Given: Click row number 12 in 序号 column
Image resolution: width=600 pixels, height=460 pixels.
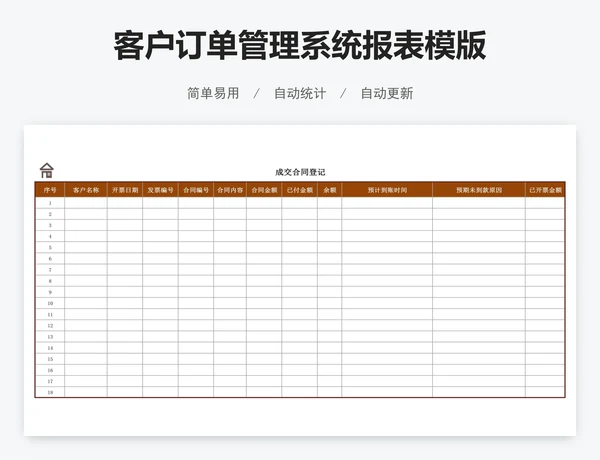Looking at the screenshot, I should [x=50, y=326].
